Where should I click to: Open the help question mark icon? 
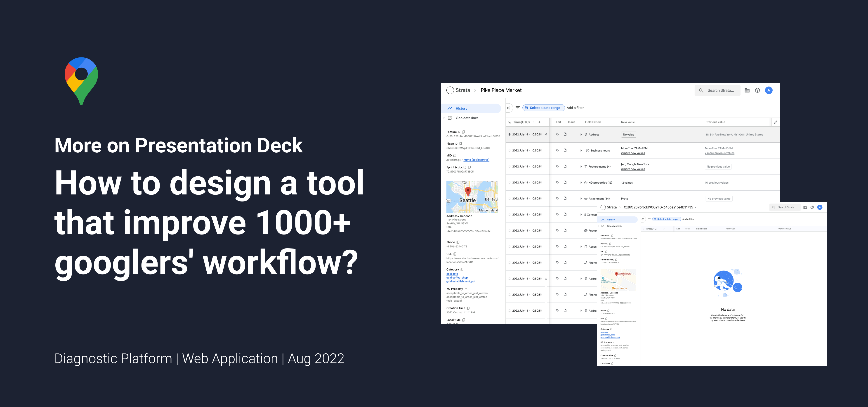[757, 90]
